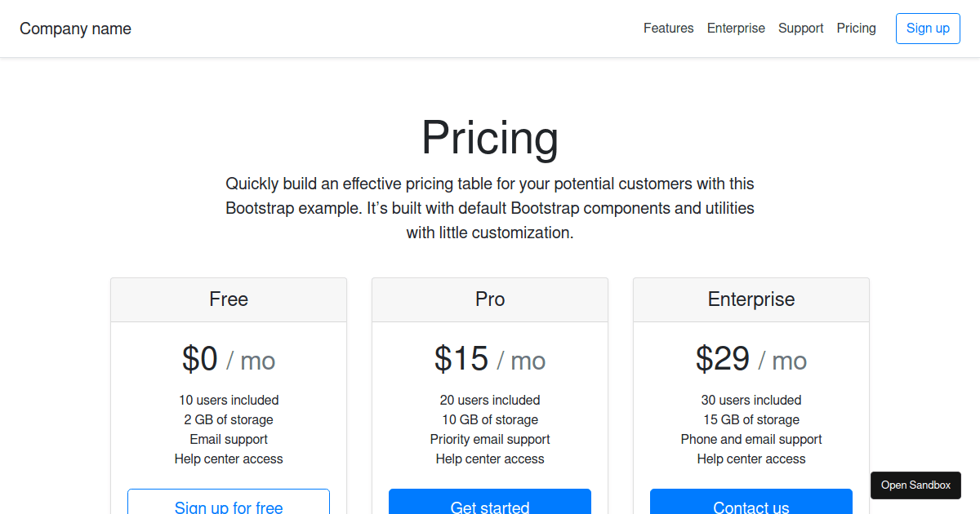
Task: Click the Enterprise plan card header
Action: pyautogui.click(x=751, y=299)
